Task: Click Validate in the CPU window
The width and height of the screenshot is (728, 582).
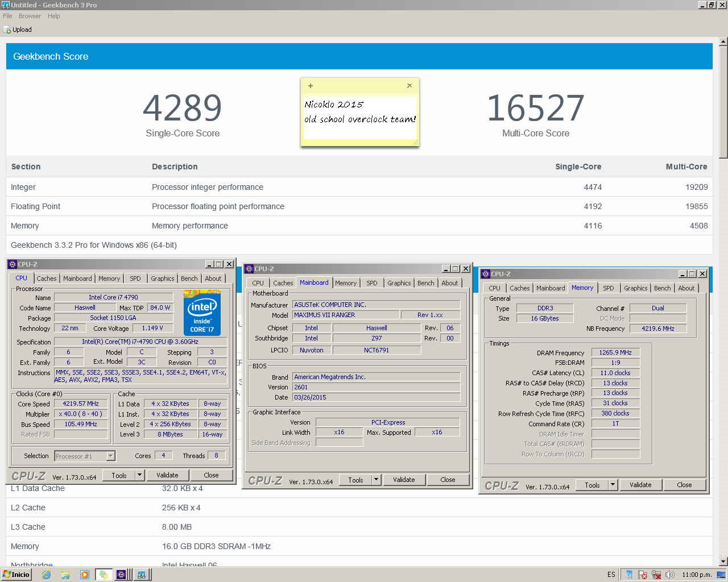Action: pyautogui.click(x=167, y=475)
